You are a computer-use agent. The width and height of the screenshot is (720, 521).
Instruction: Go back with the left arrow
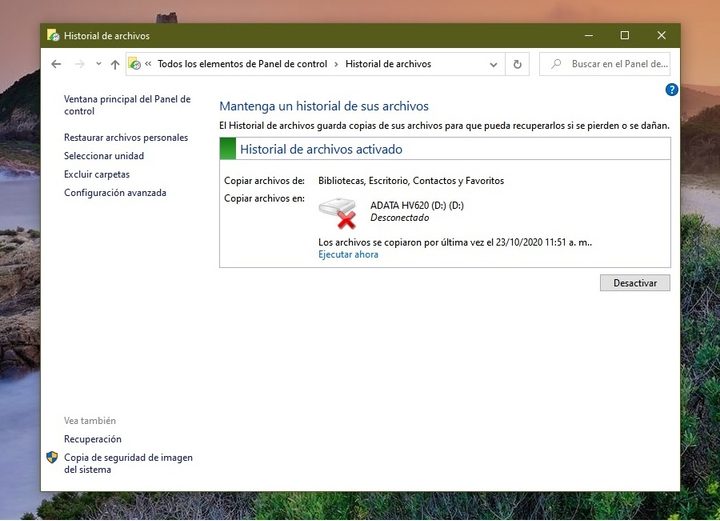pyautogui.click(x=56, y=64)
